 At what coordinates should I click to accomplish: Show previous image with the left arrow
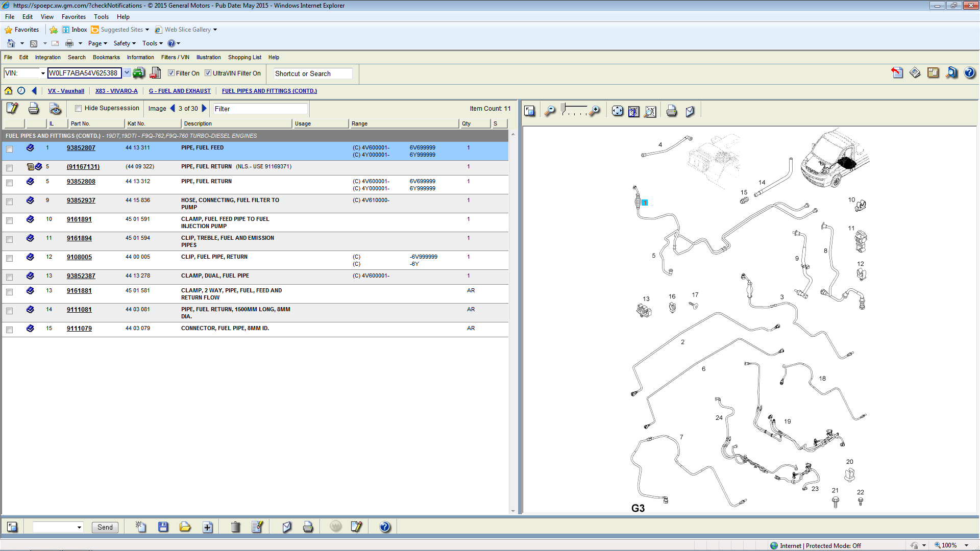click(x=173, y=108)
